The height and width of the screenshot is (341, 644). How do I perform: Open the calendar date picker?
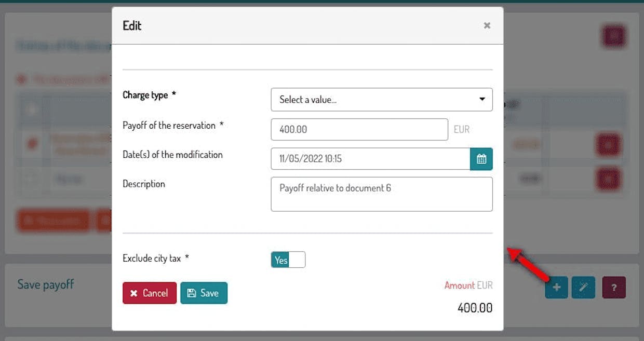(481, 159)
